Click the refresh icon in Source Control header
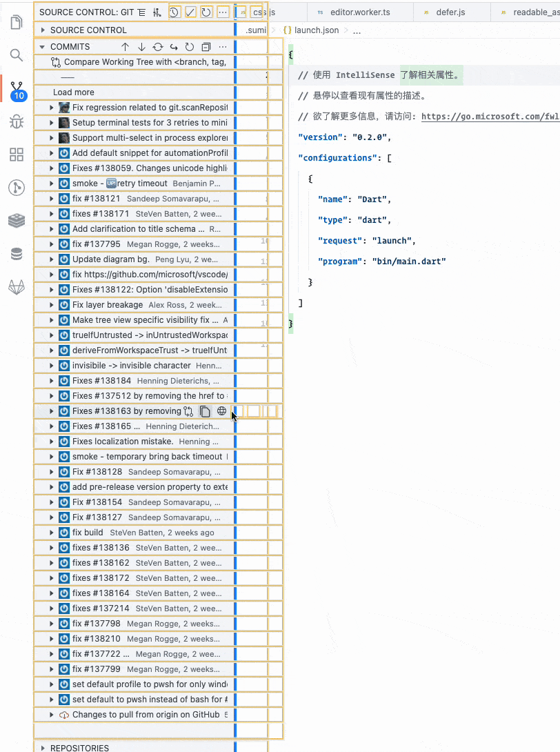 [206, 12]
